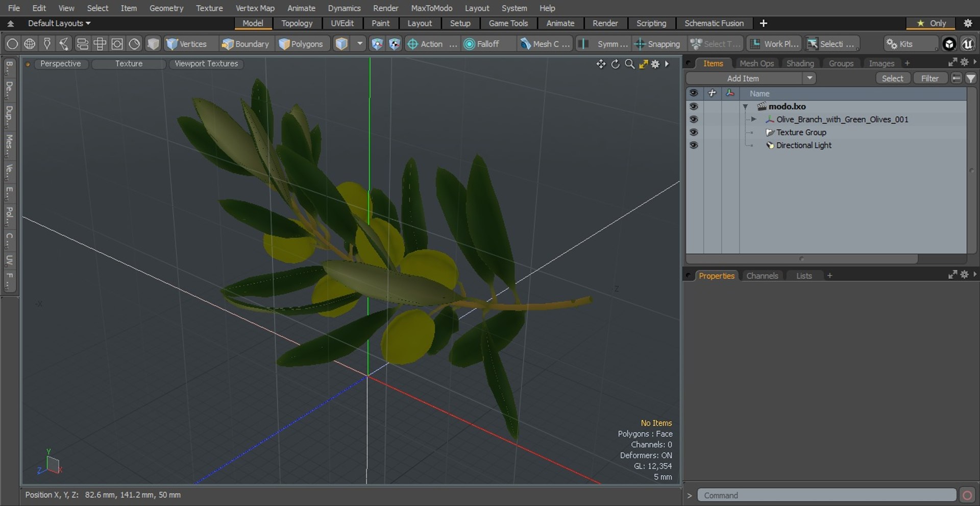Expand the Items panel to full size

pos(952,62)
